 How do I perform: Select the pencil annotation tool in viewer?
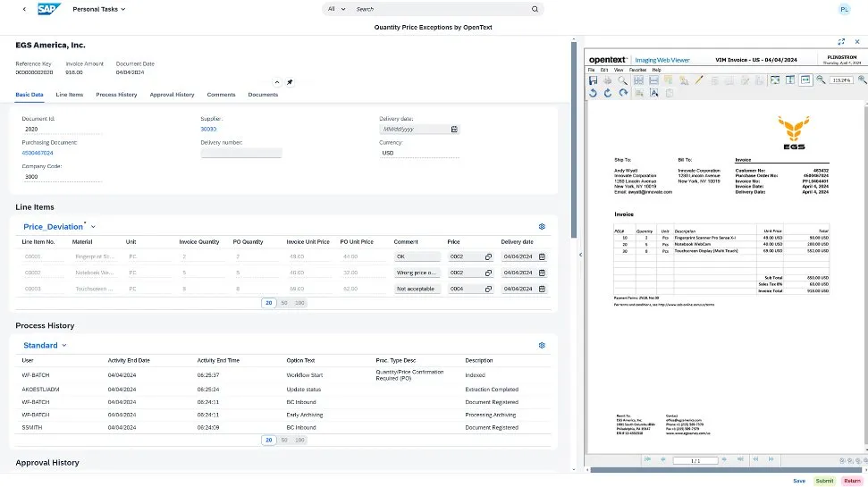(x=700, y=80)
